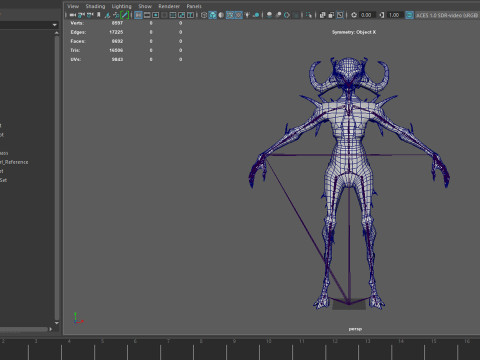Click the Multisample Anti-aliasing icon
Viewport: 480px width, 360px height.
tap(287, 15)
